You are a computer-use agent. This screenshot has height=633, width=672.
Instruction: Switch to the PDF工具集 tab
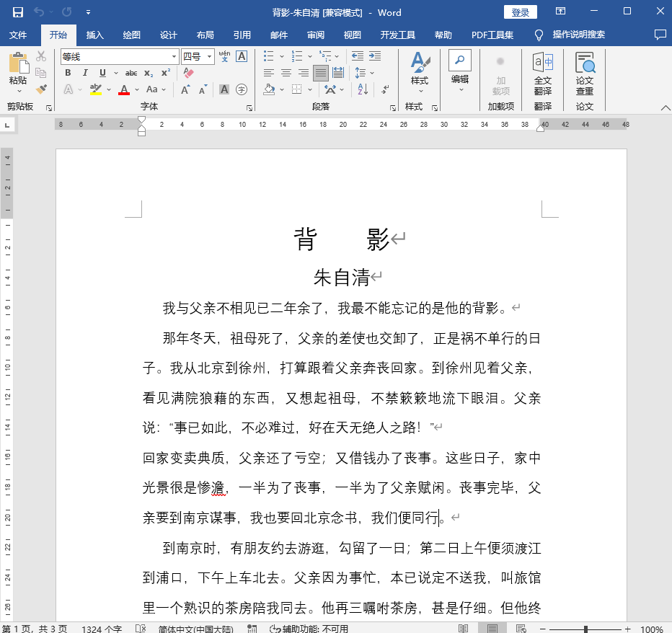(492, 35)
